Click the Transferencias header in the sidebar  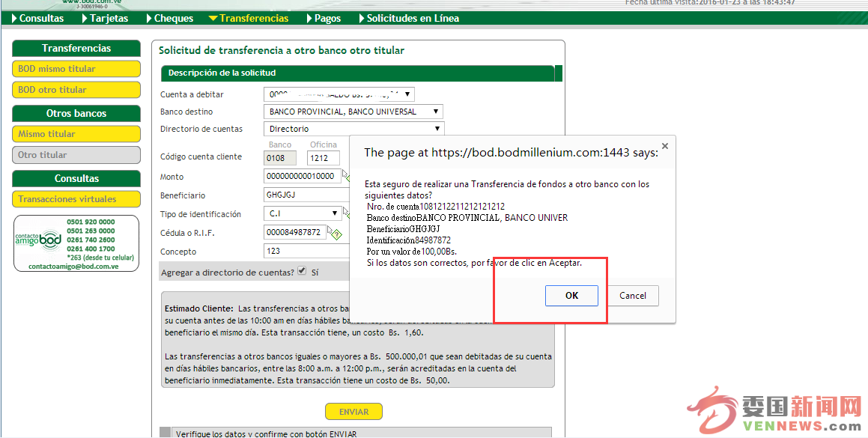[76, 48]
